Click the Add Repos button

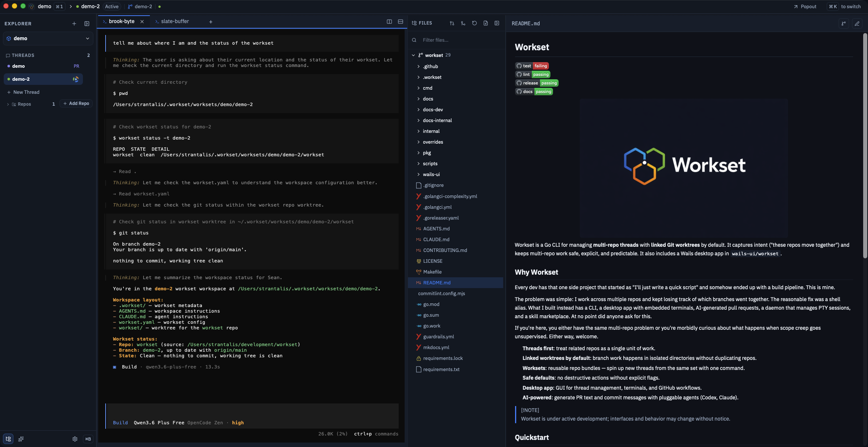pos(76,103)
